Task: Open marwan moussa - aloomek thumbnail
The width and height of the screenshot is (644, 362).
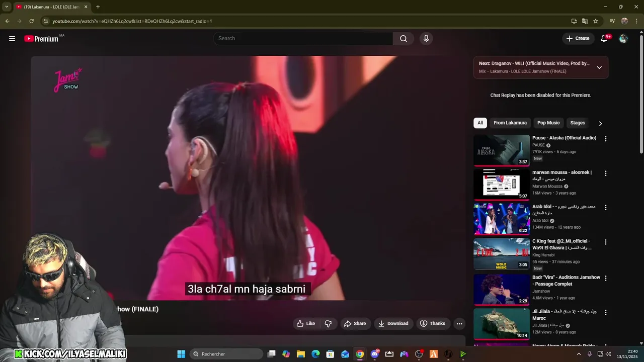Action: coord(502,185)
